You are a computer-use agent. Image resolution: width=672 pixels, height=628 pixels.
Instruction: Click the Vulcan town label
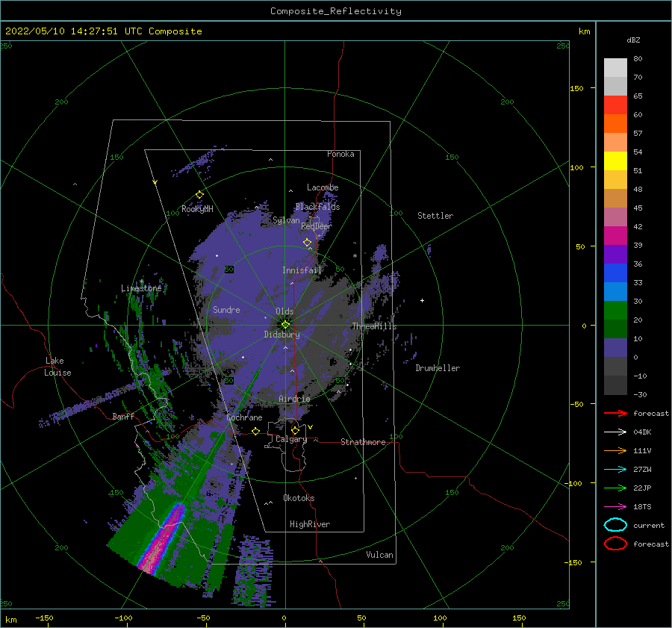(380, 555)
